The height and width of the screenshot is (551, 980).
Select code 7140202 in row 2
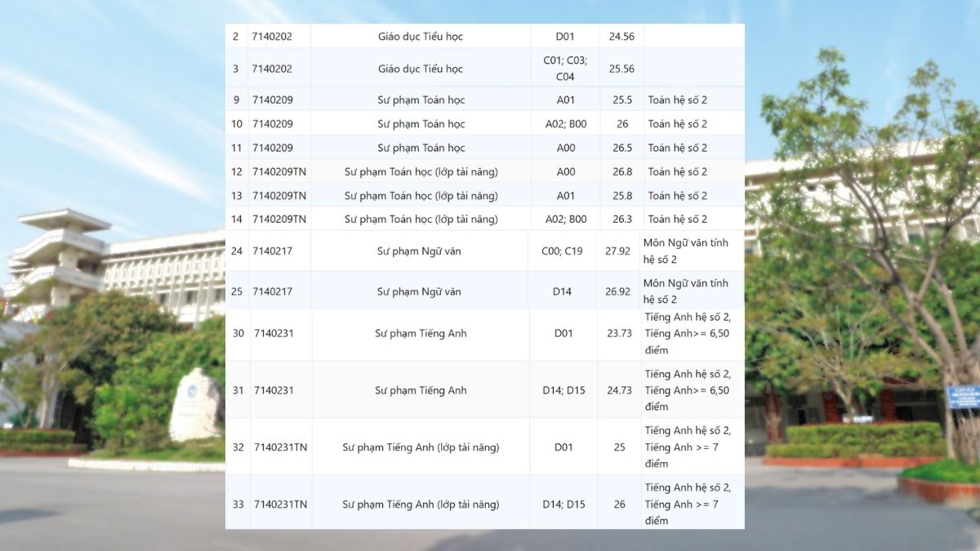pyautogui.click(x=272, y=37)
